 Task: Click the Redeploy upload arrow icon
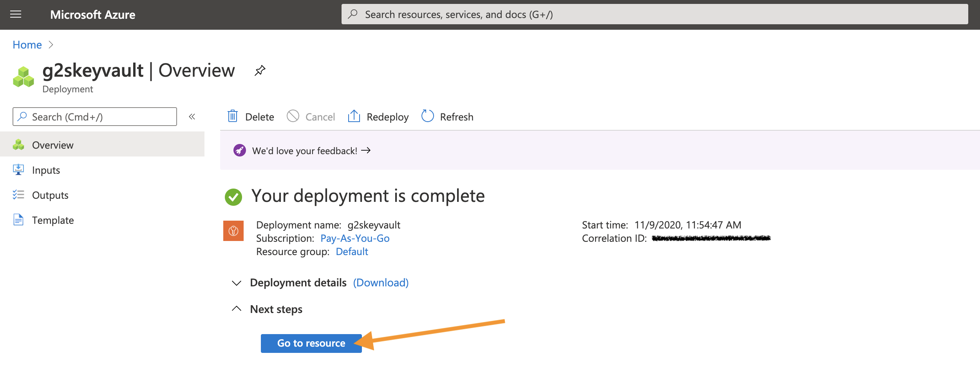[354, 116]
